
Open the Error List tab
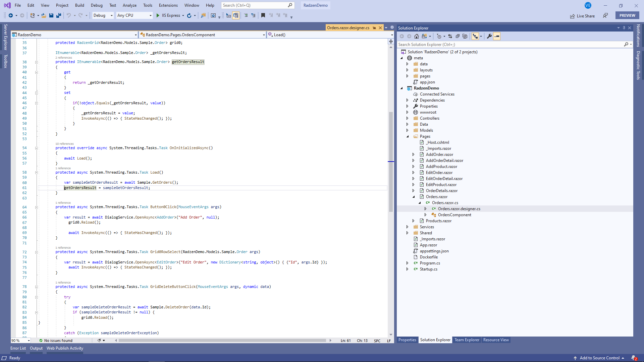18,348
